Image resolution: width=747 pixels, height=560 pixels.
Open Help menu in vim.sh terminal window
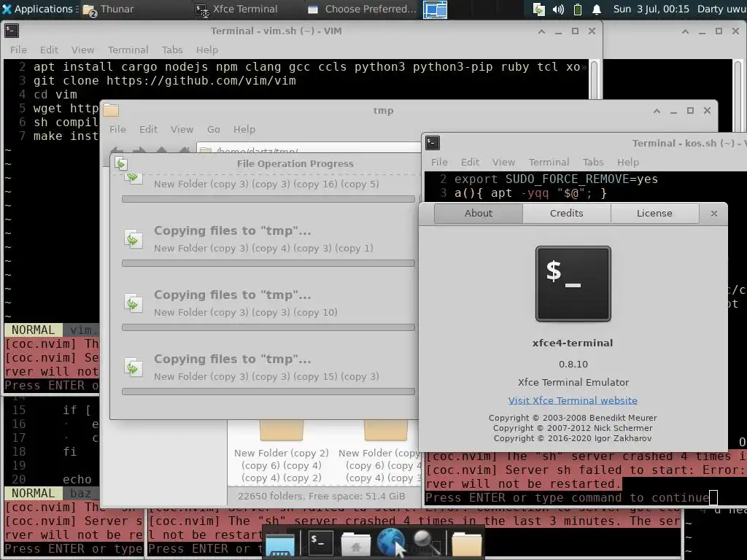pyautogui.click(x=206, y=50)
